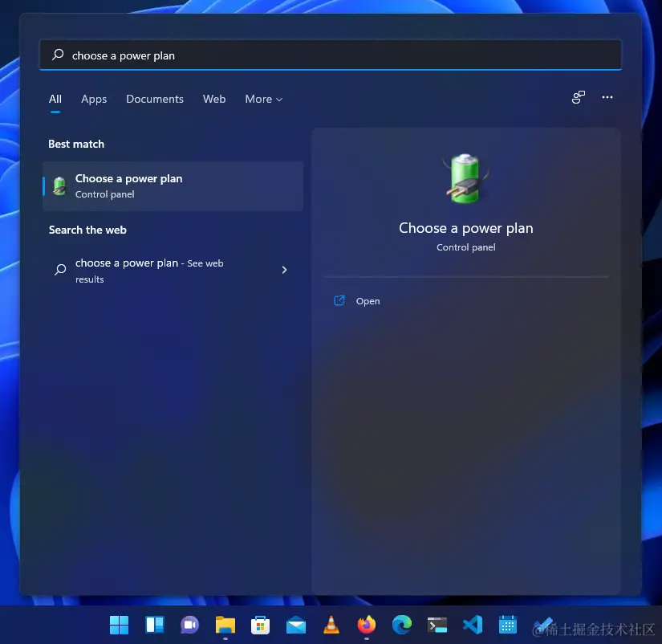The height and width of the screenshot is (644, 662).
Task: Open Windows Terminal from the taskbar
Action: (437, 625)
